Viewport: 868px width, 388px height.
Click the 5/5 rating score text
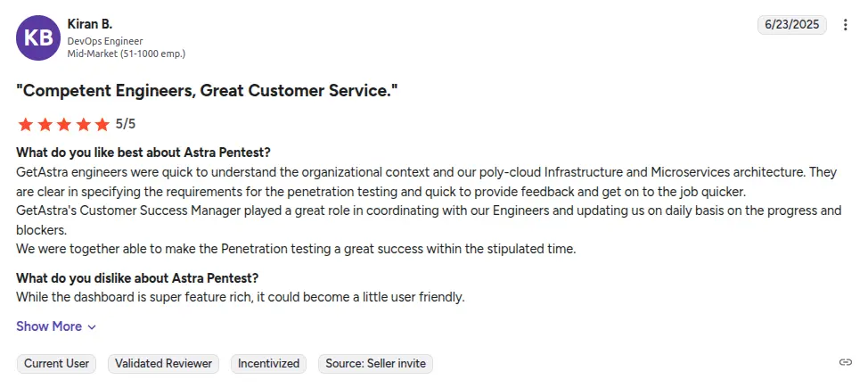126,124
